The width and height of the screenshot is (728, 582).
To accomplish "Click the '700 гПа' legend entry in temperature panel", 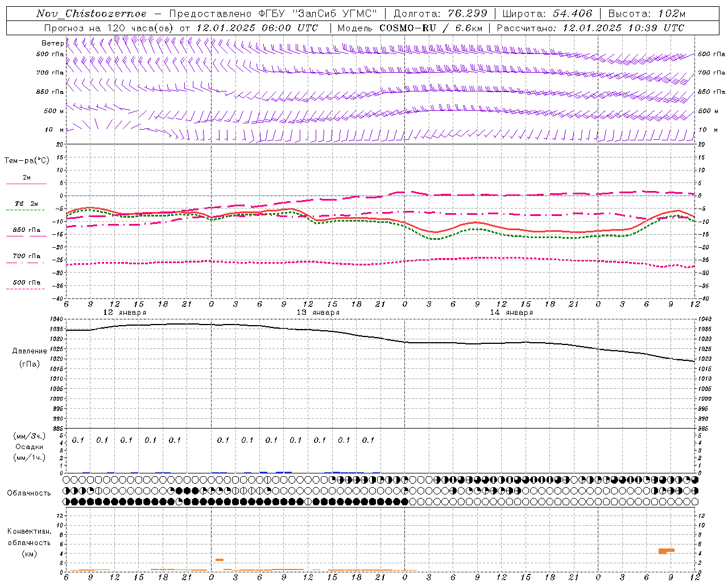I will pyautogui.click(x=27, y=256).
